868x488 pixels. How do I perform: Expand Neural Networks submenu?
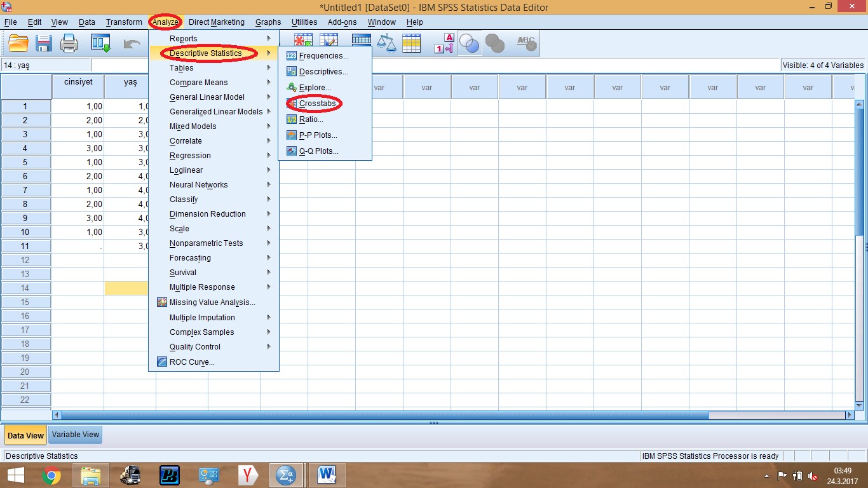tap(214, 185)
